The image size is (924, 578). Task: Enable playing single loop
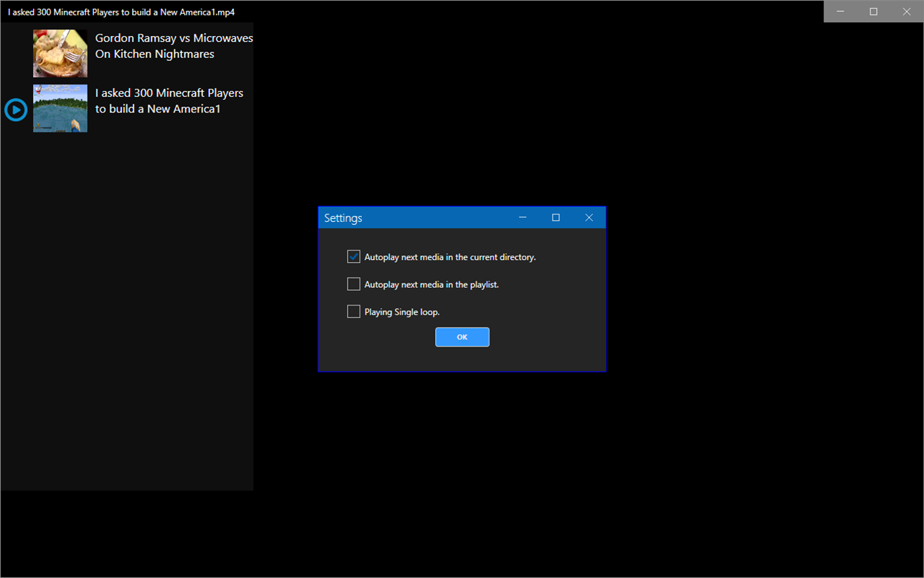(354, 311)
